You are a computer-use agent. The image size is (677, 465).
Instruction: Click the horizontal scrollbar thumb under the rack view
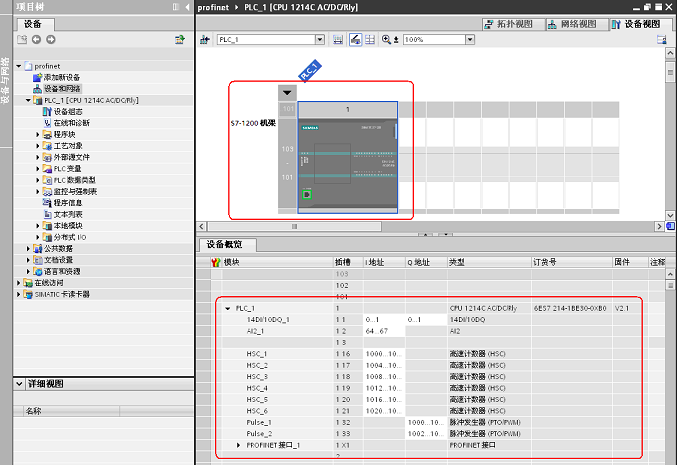pyautogui.click(x=294, y=226)
